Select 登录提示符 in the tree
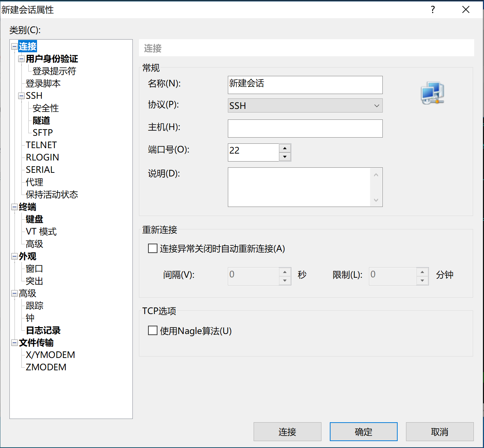 [54, 71]
